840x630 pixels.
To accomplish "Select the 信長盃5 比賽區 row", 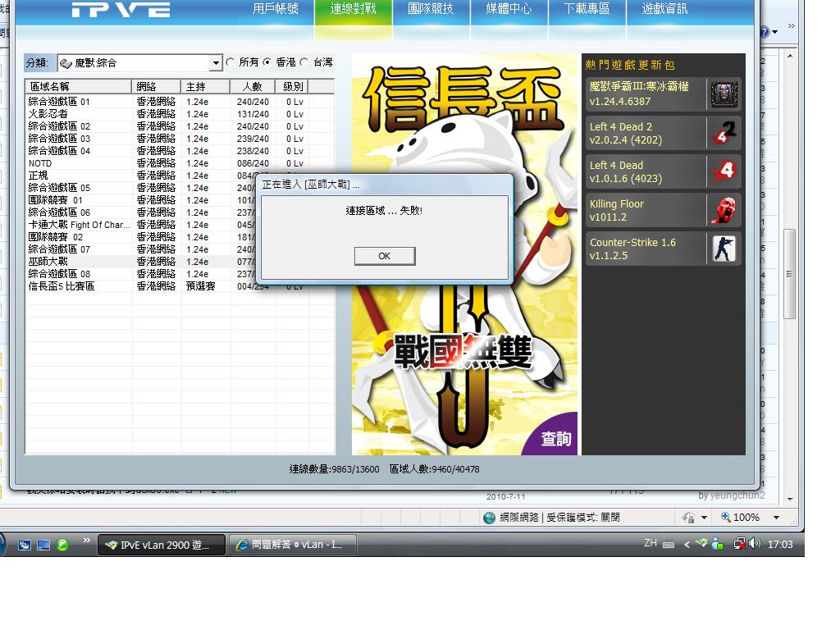I will pos(180,286).
